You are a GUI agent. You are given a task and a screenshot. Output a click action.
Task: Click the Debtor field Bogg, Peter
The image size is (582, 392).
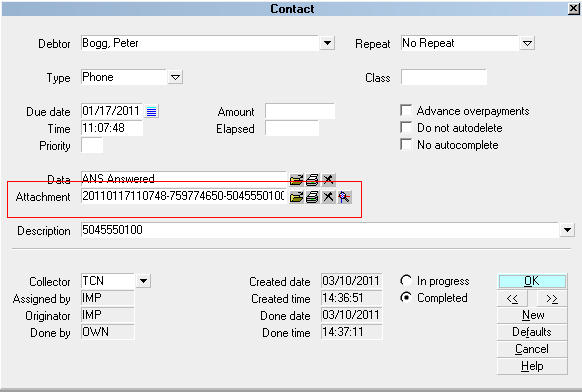point(200,43)
